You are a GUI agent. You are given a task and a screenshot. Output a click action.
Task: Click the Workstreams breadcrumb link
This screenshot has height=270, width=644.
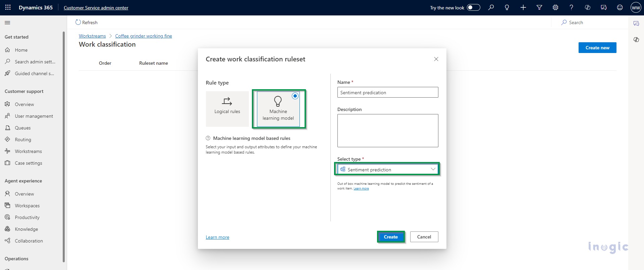pos(92,36)
